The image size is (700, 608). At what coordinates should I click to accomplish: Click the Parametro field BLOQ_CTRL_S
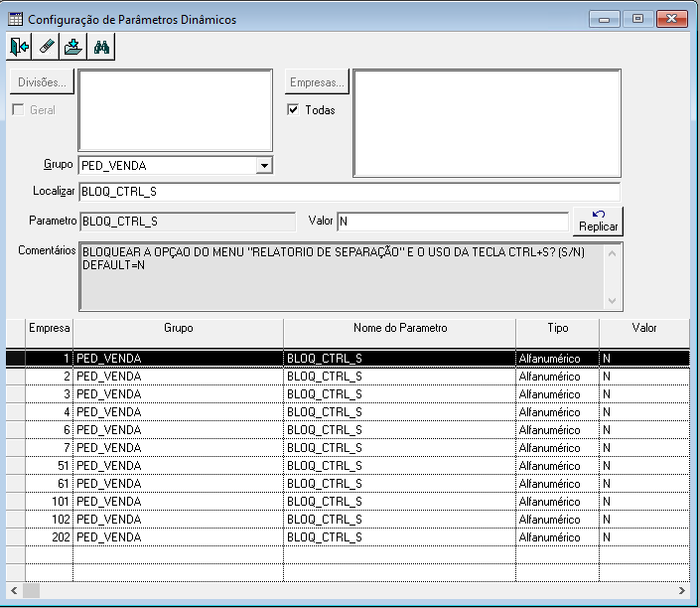pyautogui.click(x=188, y=222)
